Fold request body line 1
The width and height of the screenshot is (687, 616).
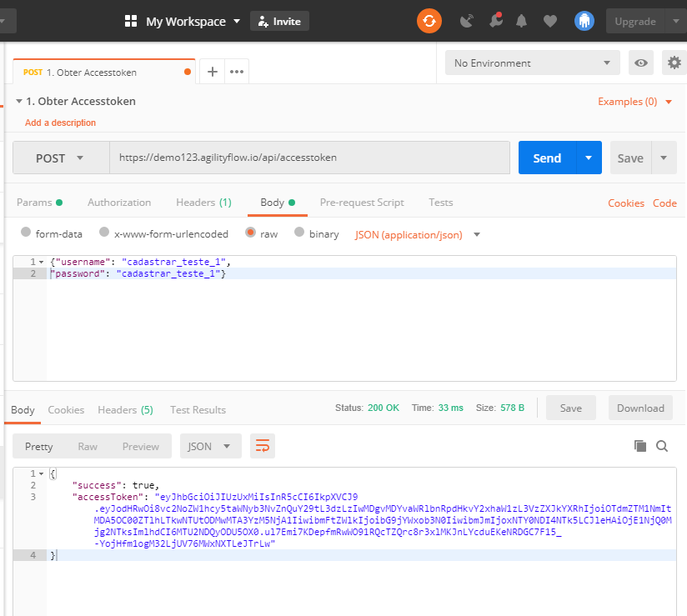(x=41, y=262)
